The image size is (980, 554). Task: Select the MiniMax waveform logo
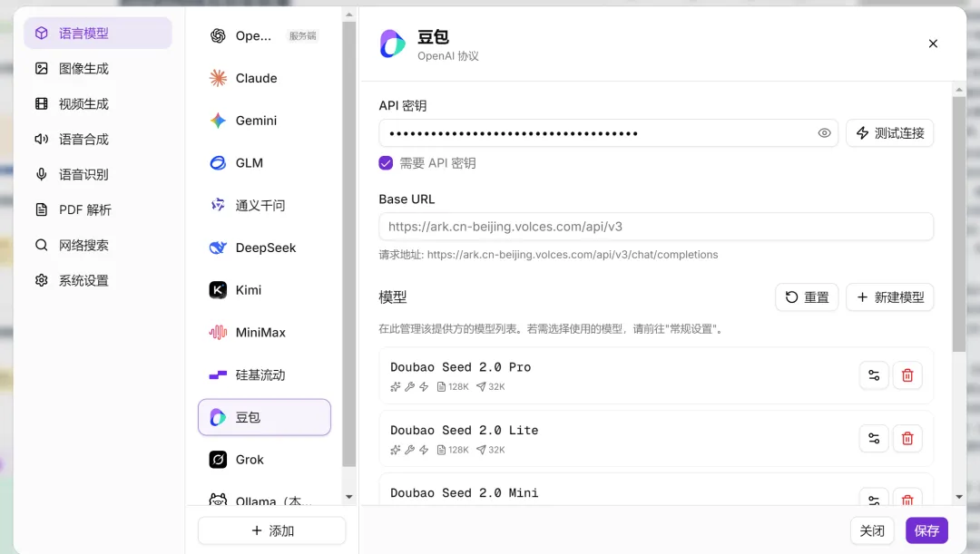tap(218, 332)
